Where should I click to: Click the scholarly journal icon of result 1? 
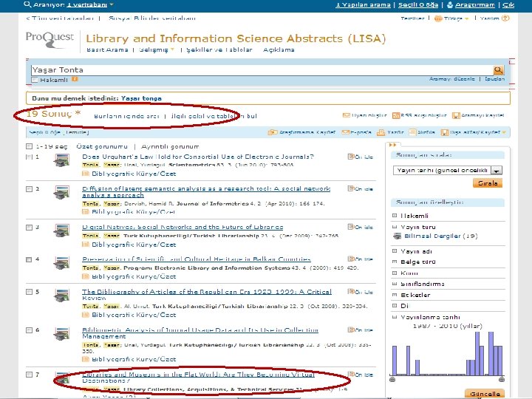click(x=61, y=160)
